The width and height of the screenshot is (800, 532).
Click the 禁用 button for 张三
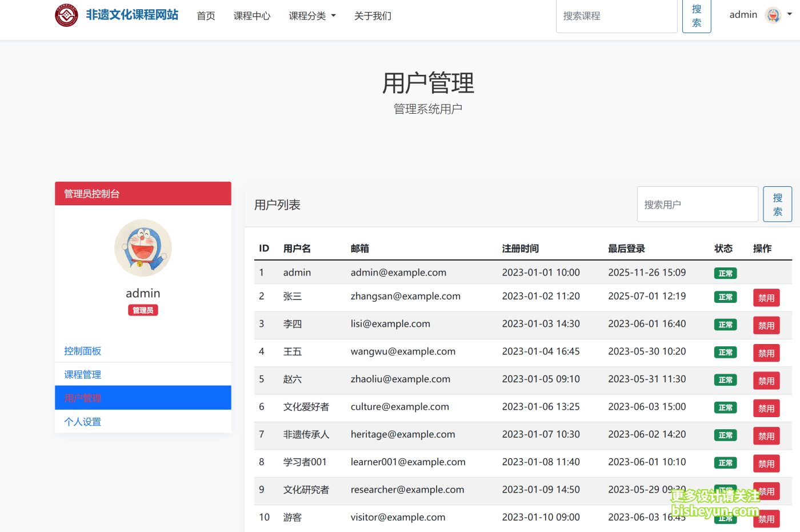pos(766,297)
